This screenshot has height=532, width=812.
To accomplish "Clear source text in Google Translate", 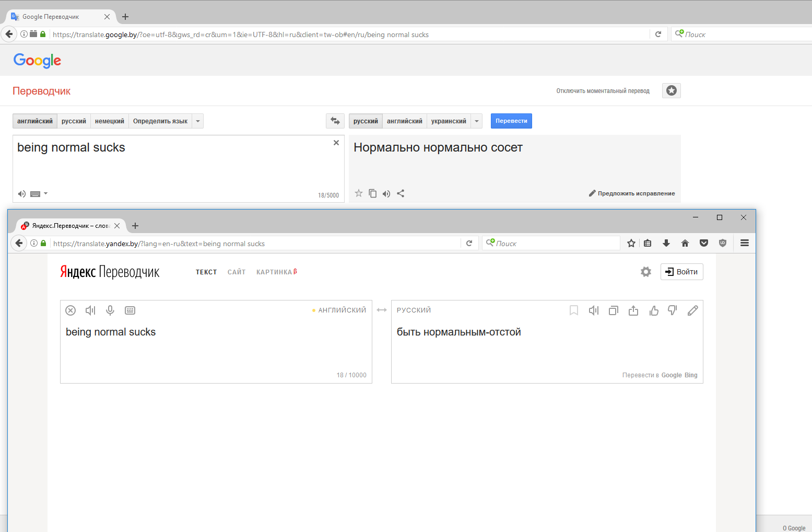I will [x=336, y=143].
